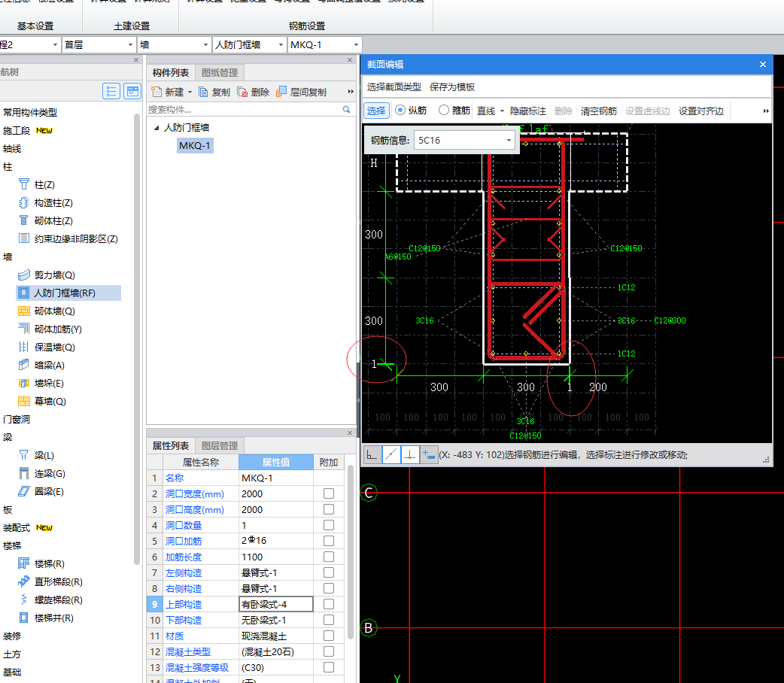Select the 构造柱(Z) icon
784x683 pixels.
[x=23, y=202]
